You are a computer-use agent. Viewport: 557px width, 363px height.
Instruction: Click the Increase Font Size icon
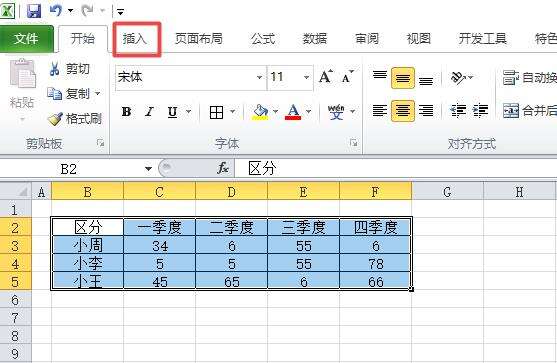(x=326, y=76)
